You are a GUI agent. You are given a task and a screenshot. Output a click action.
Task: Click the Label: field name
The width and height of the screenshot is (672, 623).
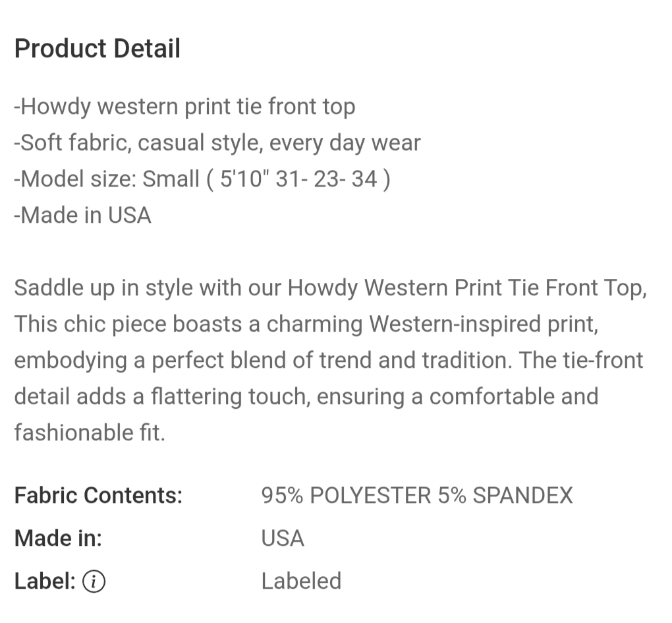tap(45, 581)
